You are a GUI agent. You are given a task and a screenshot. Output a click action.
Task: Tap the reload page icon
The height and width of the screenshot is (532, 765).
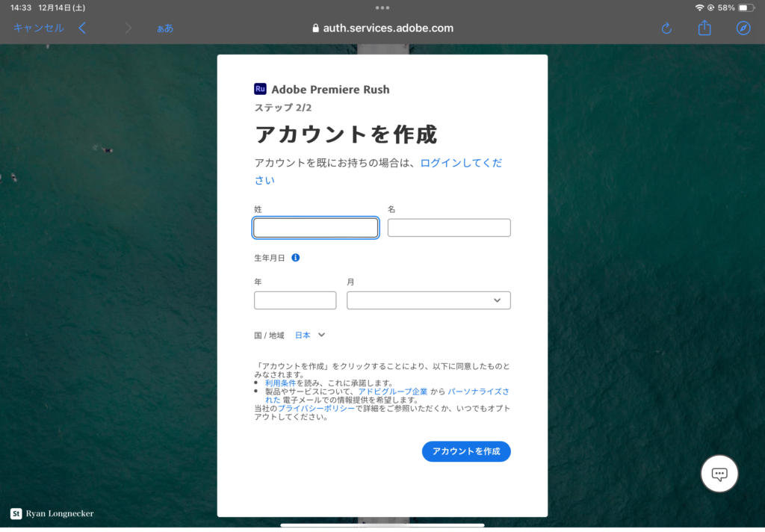tap(667, 28)
